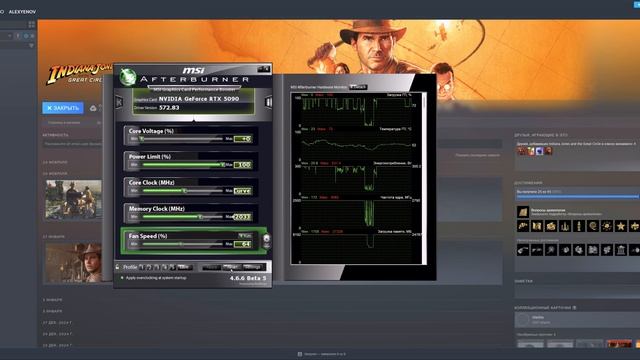Click the Power Limit value field 100
The image size is (640, 360).
coord(243,164)
